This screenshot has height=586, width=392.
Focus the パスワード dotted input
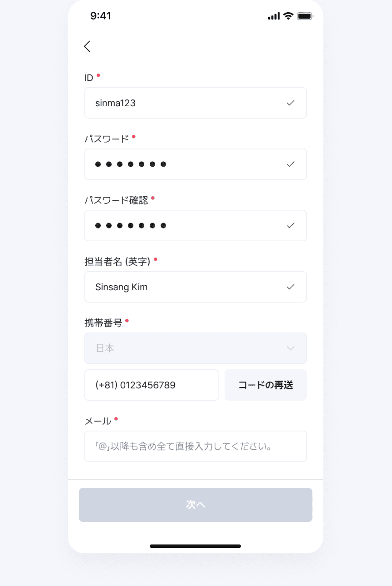196,164
